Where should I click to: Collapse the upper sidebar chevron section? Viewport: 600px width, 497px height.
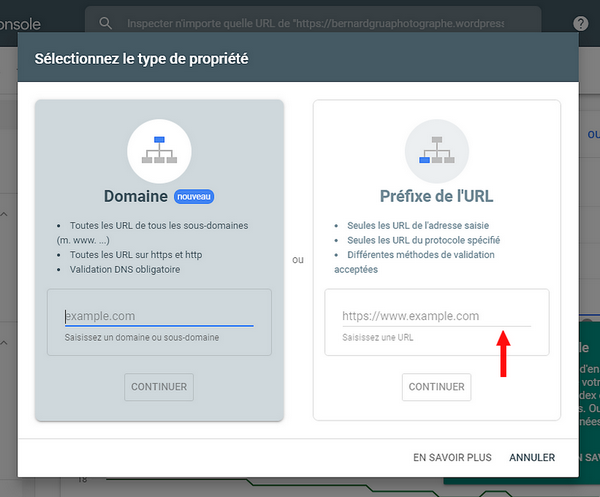pos(6,213)
